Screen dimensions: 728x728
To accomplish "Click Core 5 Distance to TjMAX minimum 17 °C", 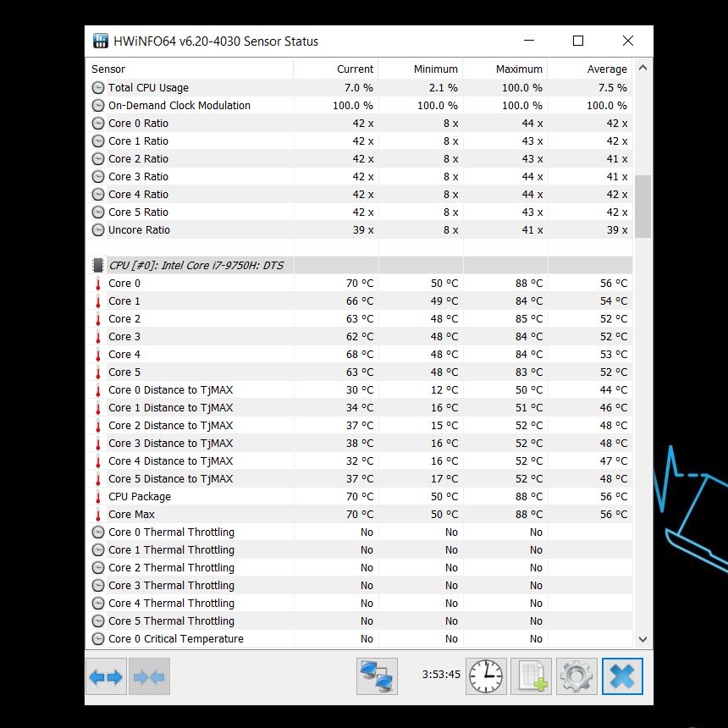I will point(444,478).
